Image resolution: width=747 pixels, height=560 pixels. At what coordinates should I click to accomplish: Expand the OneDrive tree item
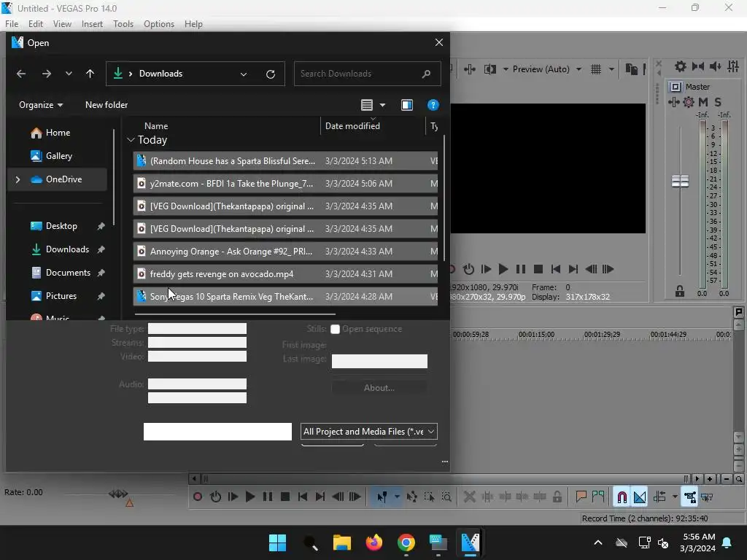coord(18,179)
